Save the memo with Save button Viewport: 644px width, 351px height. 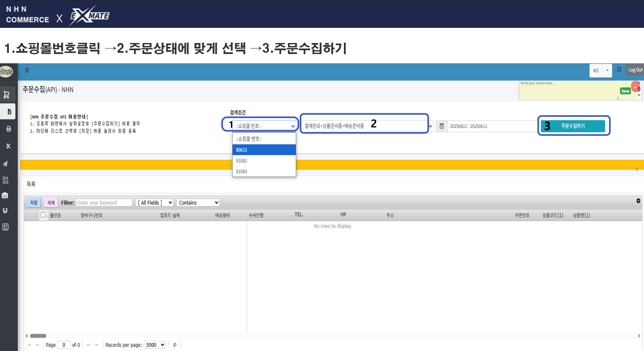point(625,91)
